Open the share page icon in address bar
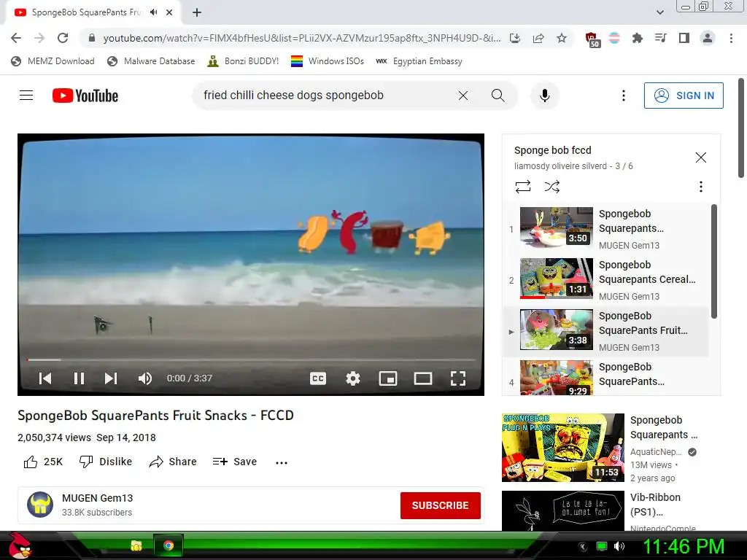Viewport: 747px width, 560px height. coord(538,38)
